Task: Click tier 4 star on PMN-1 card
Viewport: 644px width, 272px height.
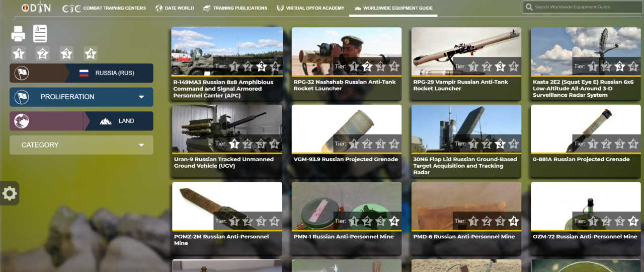Action: pyautogui.click(x=394, y=221)
